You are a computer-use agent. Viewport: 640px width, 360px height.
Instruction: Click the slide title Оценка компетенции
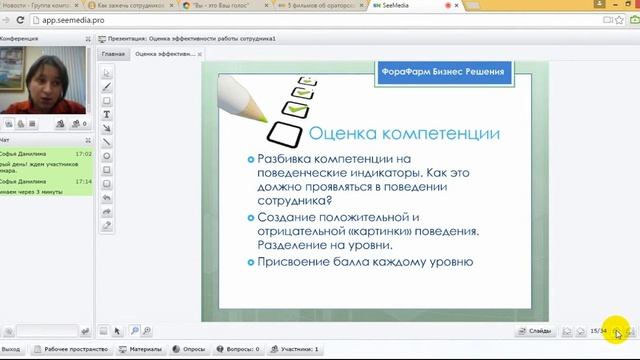pos(404,133)
